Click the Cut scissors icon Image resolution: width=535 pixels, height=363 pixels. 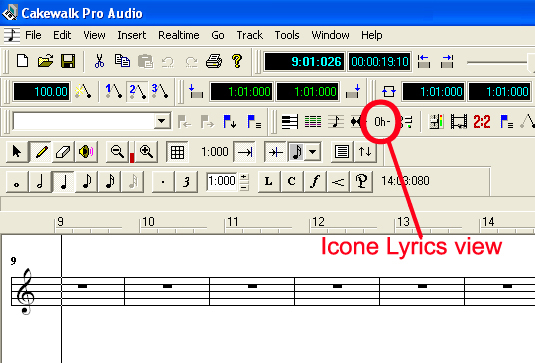(99, 61)
